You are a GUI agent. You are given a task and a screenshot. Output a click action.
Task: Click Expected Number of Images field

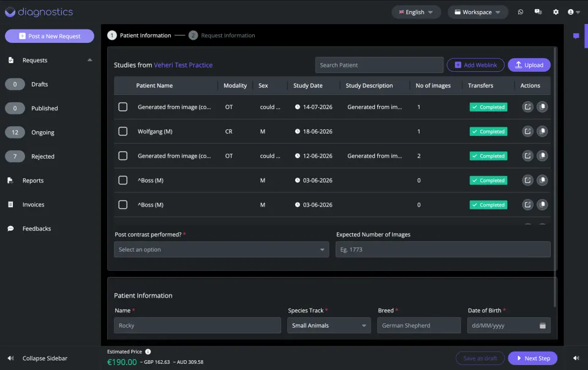443,249
